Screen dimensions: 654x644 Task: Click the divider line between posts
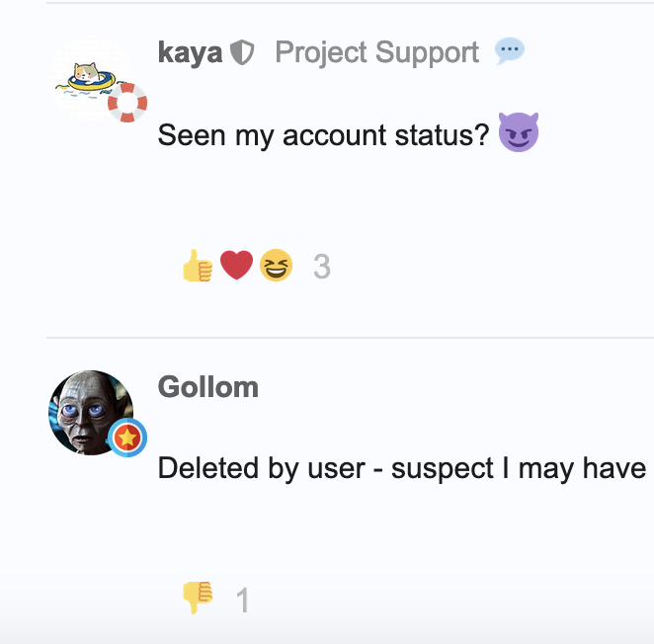click(x=350, y=338)
